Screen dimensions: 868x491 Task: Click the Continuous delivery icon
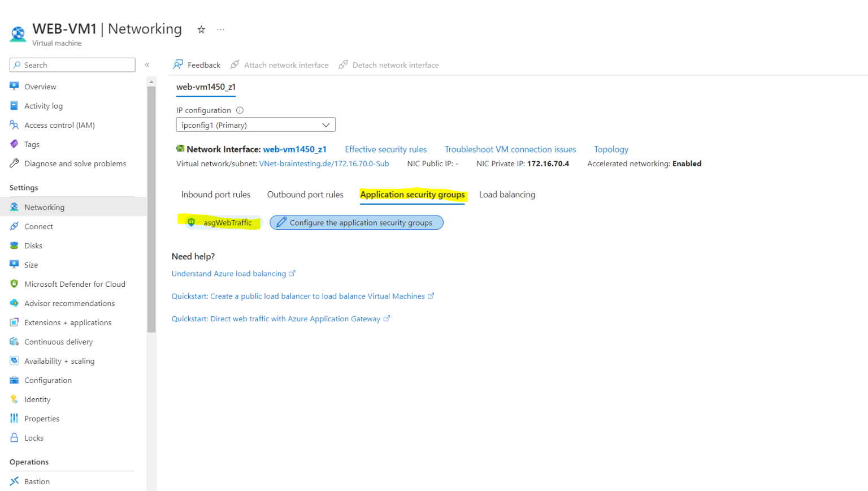pyautogui.click(x=14, y=342)
